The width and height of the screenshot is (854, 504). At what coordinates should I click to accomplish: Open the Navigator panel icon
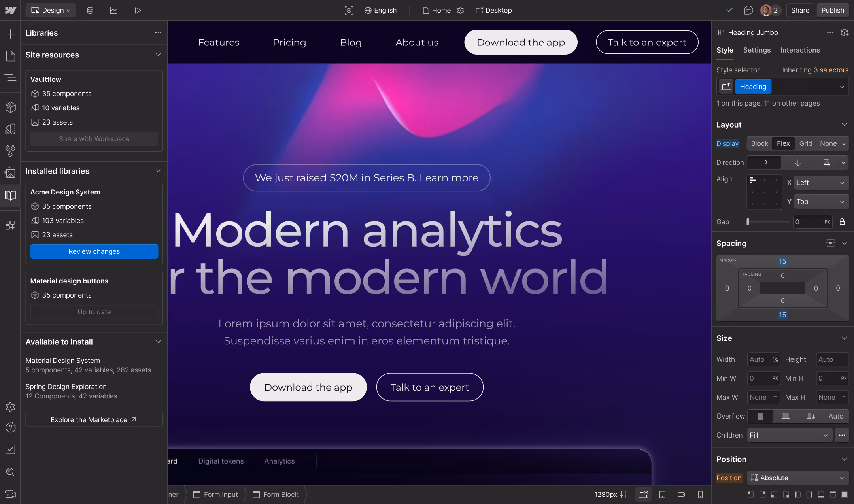point(11,77)
